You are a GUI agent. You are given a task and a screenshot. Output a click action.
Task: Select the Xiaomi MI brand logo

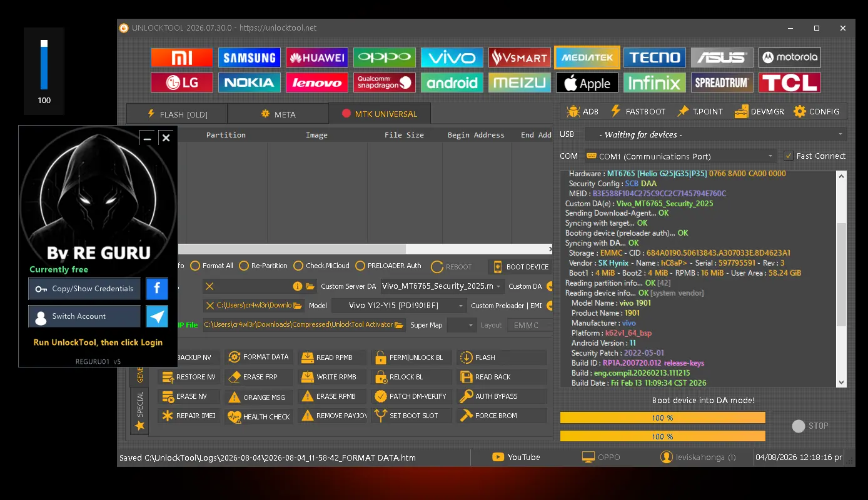point(182,57)
